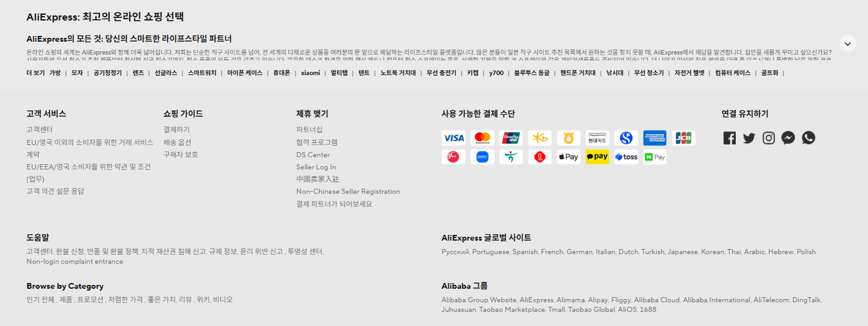Click the blue Shinhan S card logo
The width and height of the screenshot is (868, 326).
click(626, 138)
